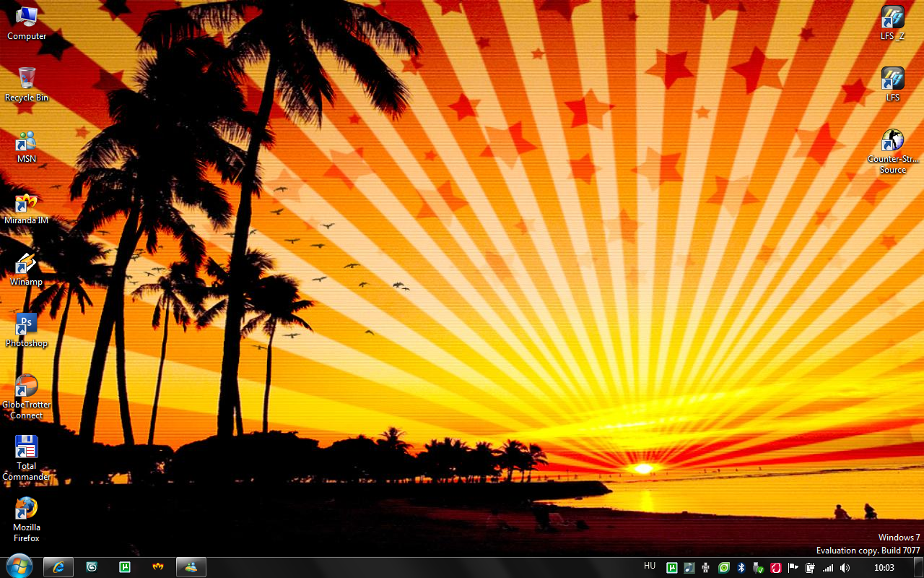Click the Miranda IM taskbar icon
This screenshot has width=924, height=578.
tap(158, 567)
